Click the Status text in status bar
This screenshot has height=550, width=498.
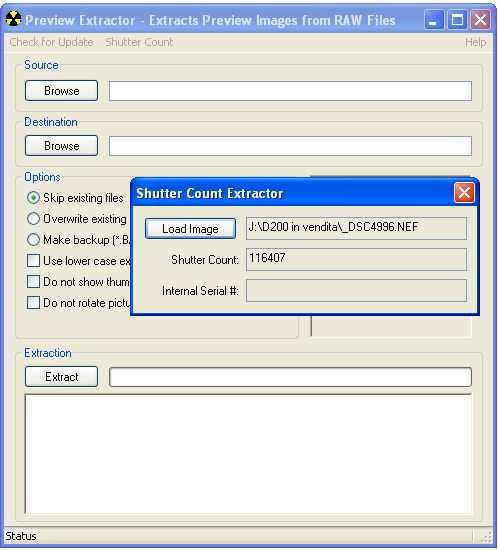(21, 536)
